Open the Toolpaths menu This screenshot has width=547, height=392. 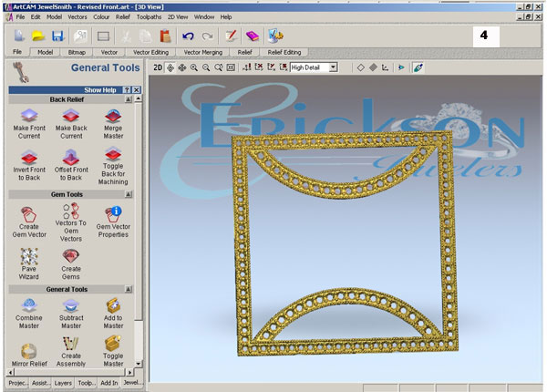pyautogui.click(x=149, y=16)
